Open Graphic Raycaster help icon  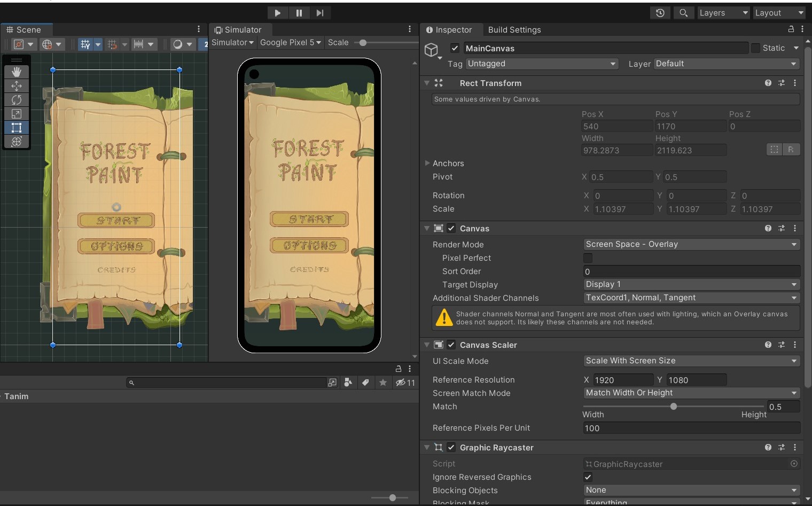pyautogui.click(x=768, y=447)
